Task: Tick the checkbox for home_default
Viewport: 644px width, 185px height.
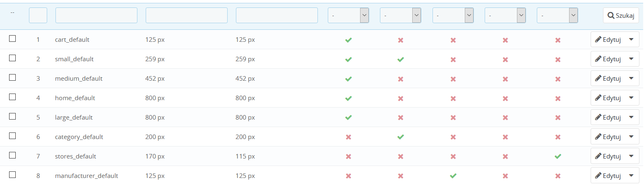Action: point(12,97)
